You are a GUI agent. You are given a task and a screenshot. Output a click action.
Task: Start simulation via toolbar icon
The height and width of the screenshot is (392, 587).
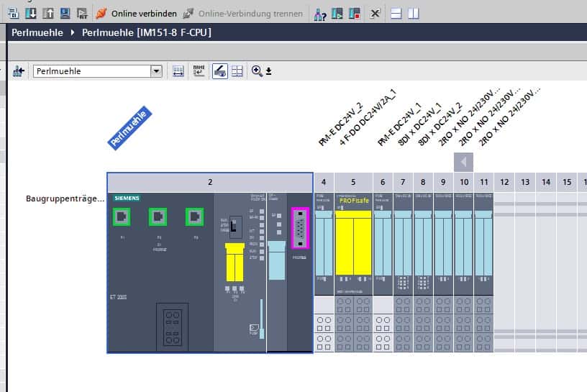click(x=65, y=14)
